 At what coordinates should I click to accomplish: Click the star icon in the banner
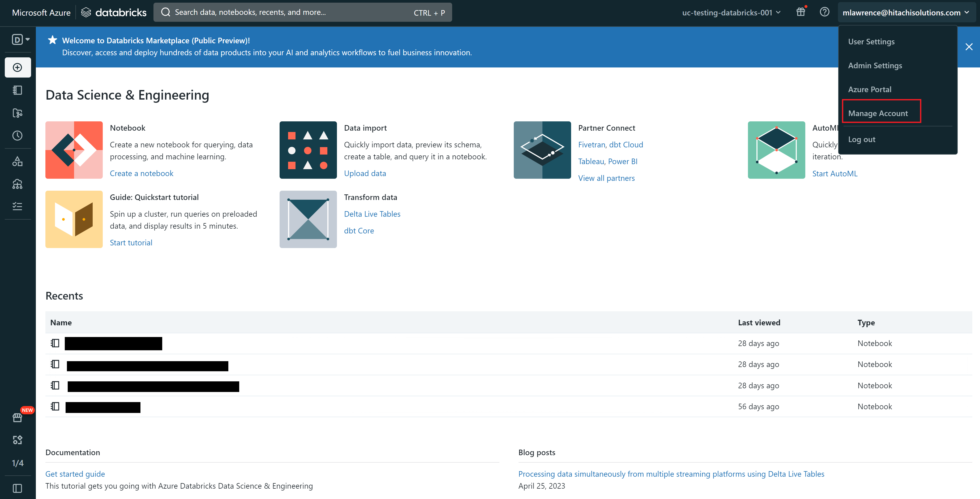[x=53, y=40]
